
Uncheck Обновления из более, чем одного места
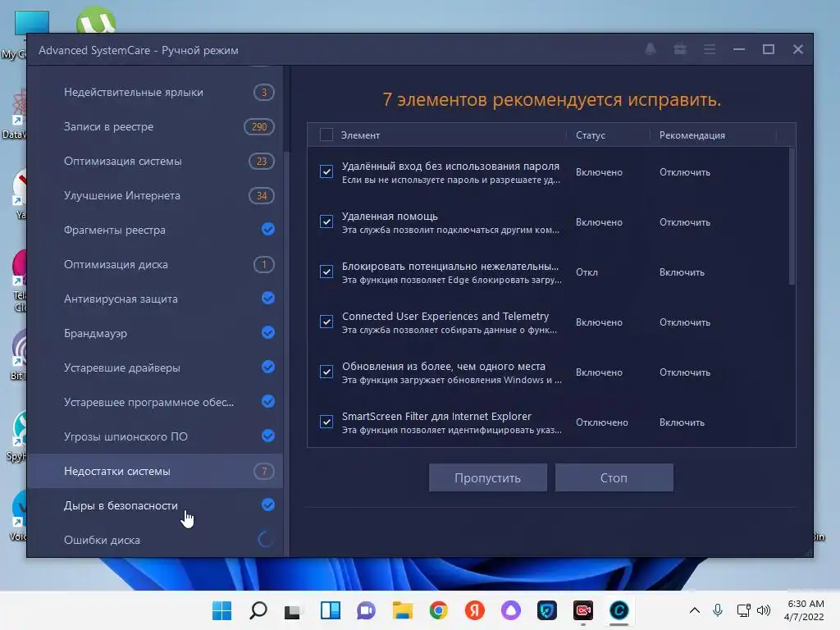click(x=326, y=372)
